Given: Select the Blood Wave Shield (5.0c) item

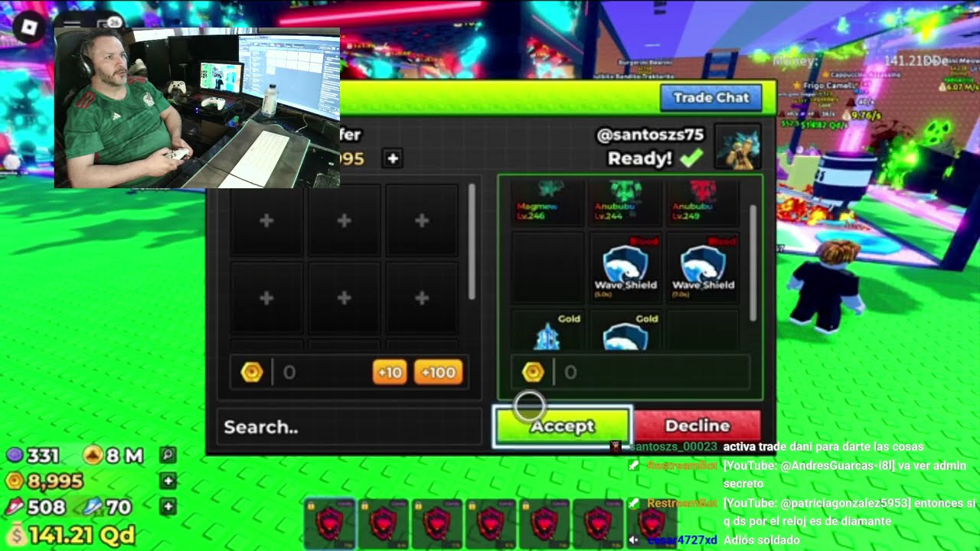Looking at the screenshot, I should (x=626, y=268).
